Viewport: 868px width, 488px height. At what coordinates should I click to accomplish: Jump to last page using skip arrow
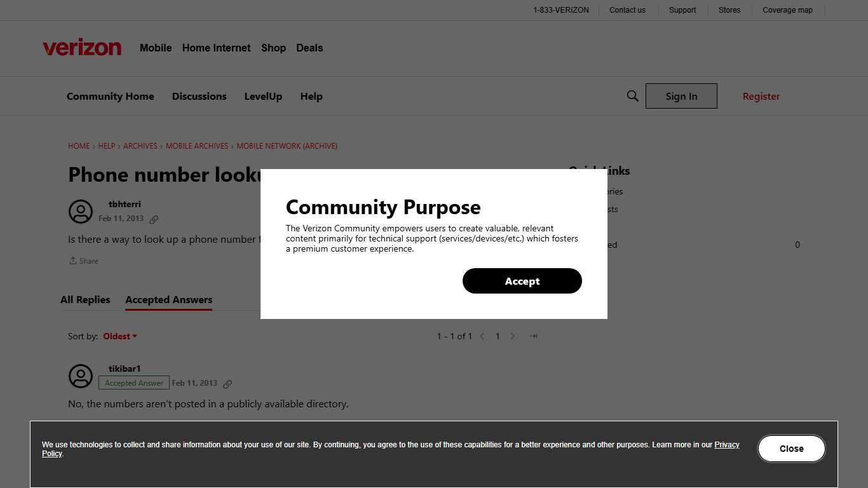(532, 336)
